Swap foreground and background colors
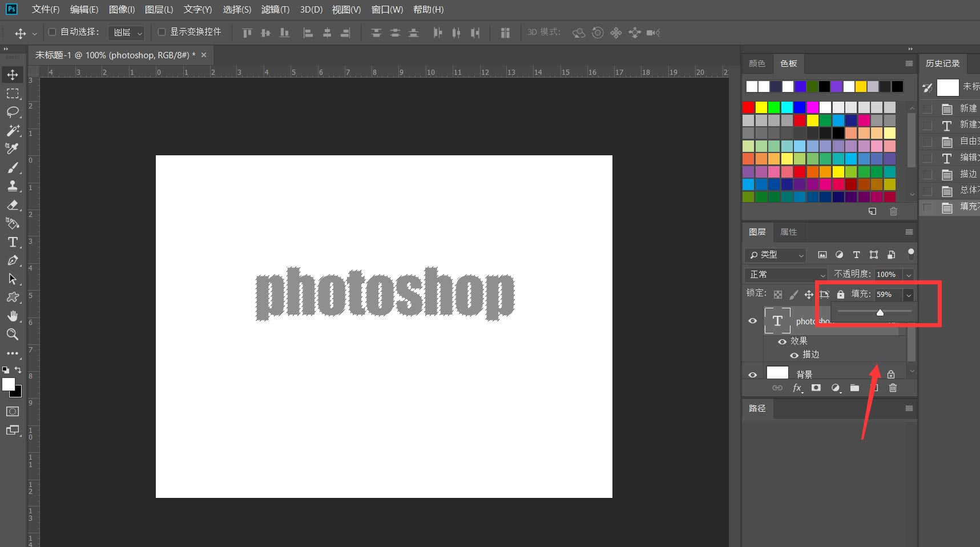This screenshot has height=547, width=980. pyautogui.click(x=18, y=369)
